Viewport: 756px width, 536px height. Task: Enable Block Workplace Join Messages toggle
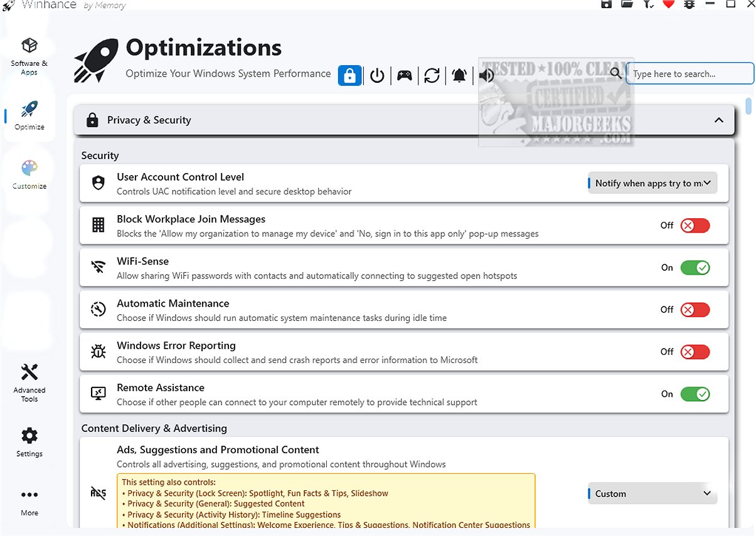695,226
